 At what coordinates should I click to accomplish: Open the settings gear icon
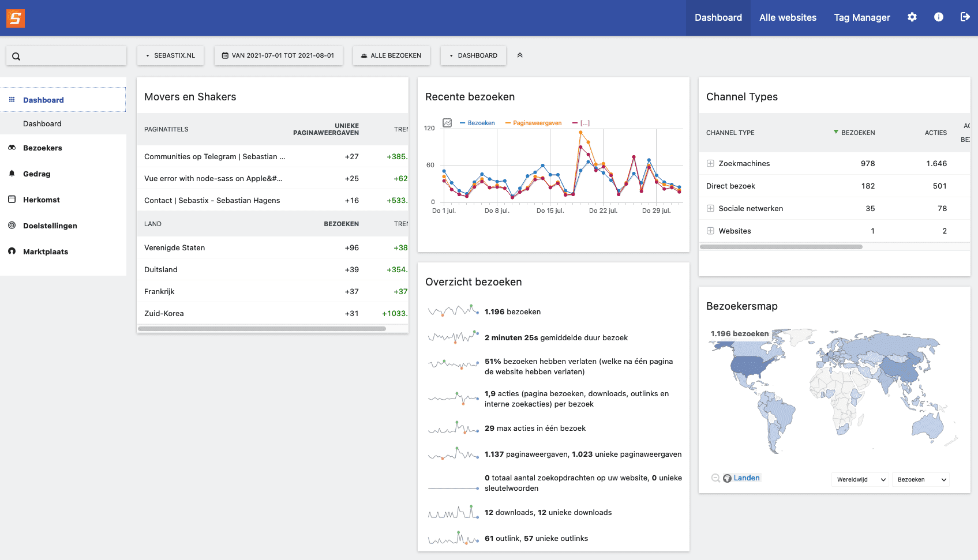coord(912,17)
